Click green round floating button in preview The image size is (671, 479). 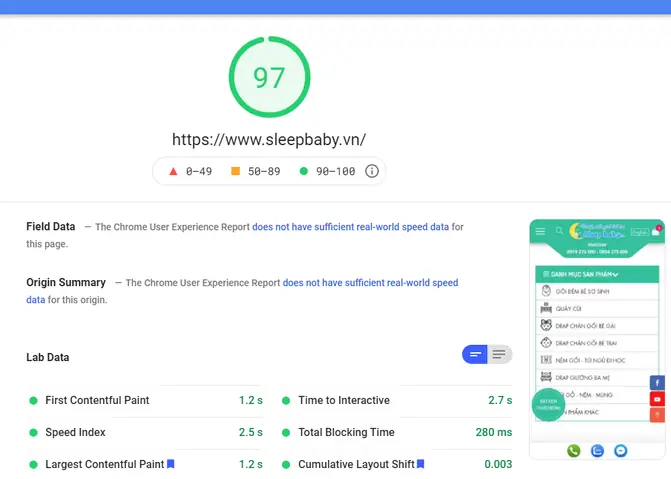[548, 405]
